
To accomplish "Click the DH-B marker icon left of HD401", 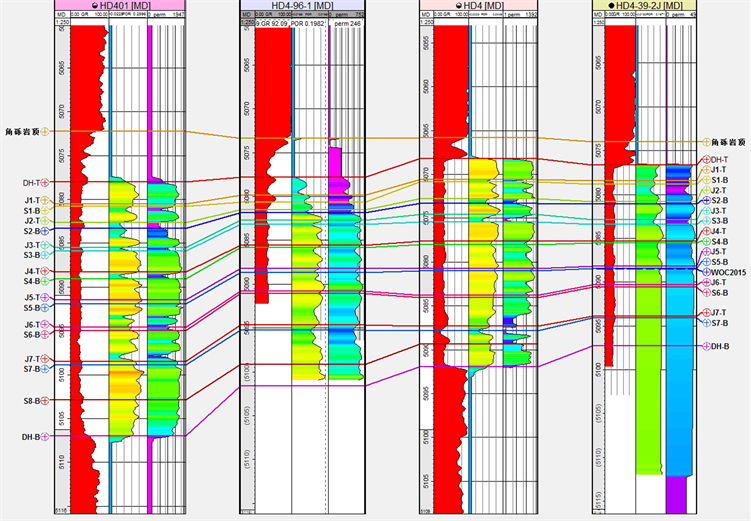I will click(x=45, y=437).
